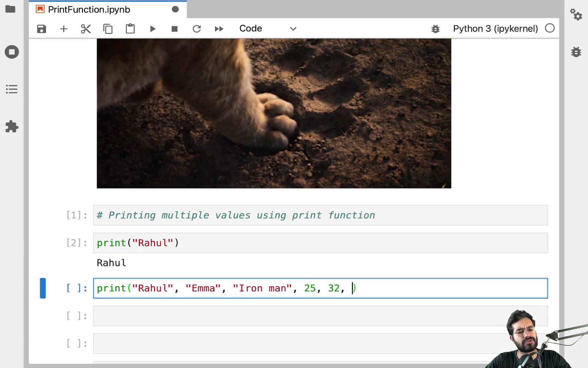The height and width of the screenshot is (368, 588).
Task: Click the kernel status circle indicator
Action: [550, 28]
